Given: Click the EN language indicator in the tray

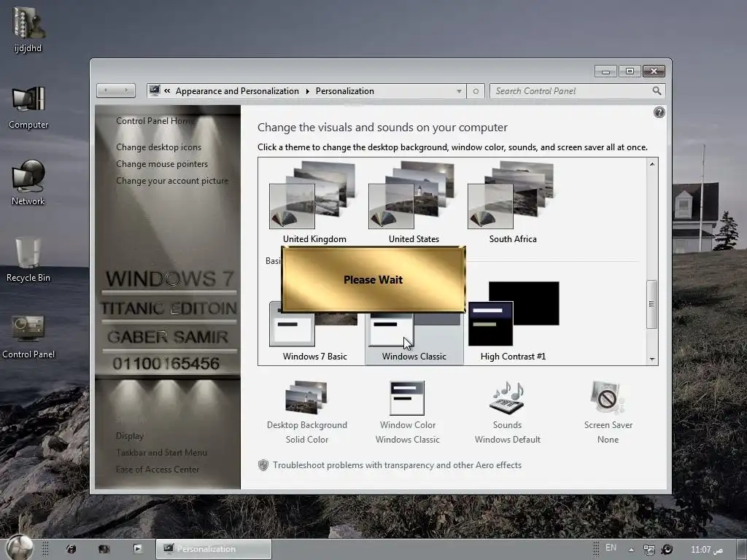Looking at the screenshot, I should (611, 548).
